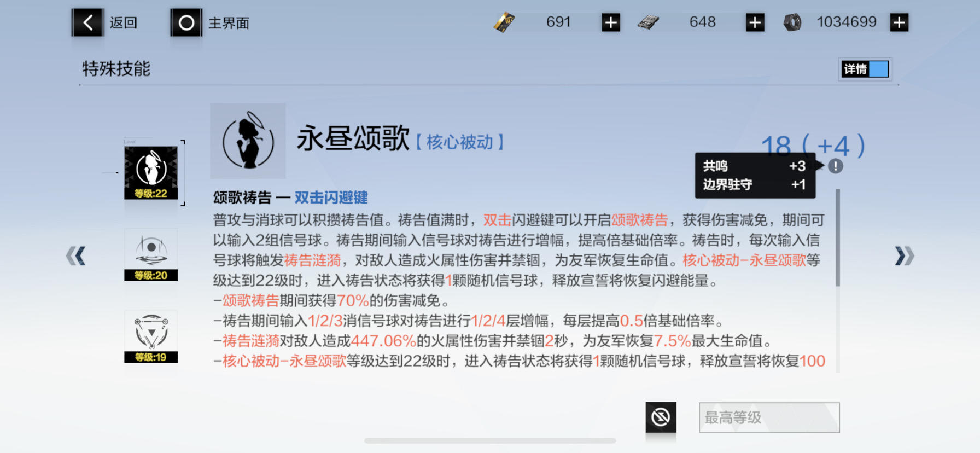The height and width of the screenshot is (453, 980).
Task: Tap the 边界驻守 +1 tooltip row
Action: [755, 184]
